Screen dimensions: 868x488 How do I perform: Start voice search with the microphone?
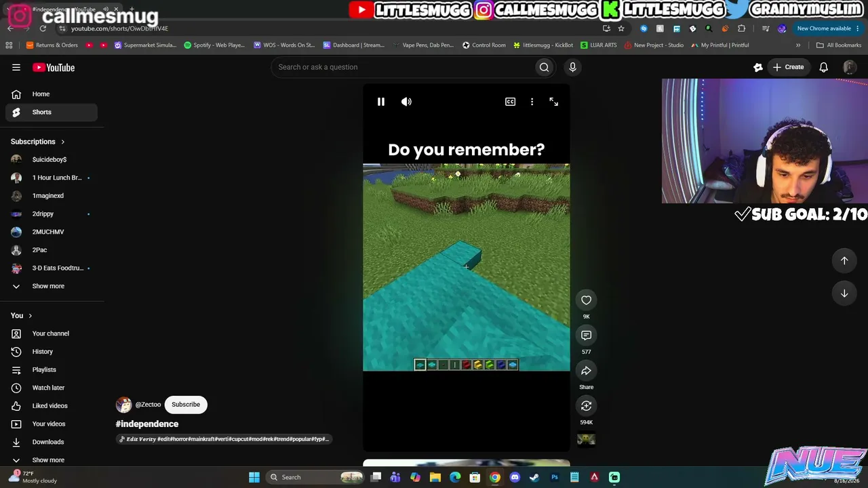click(x=572, y=67)
